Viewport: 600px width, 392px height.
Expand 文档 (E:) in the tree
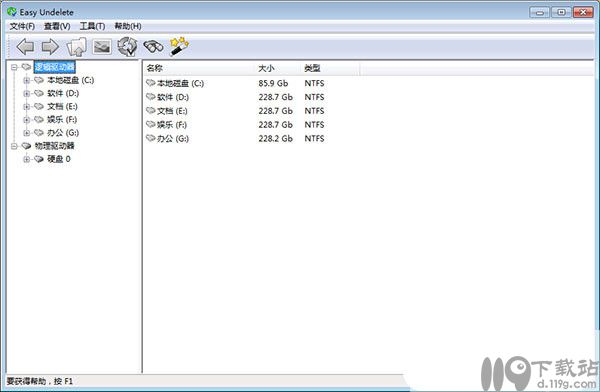[26, 106]
